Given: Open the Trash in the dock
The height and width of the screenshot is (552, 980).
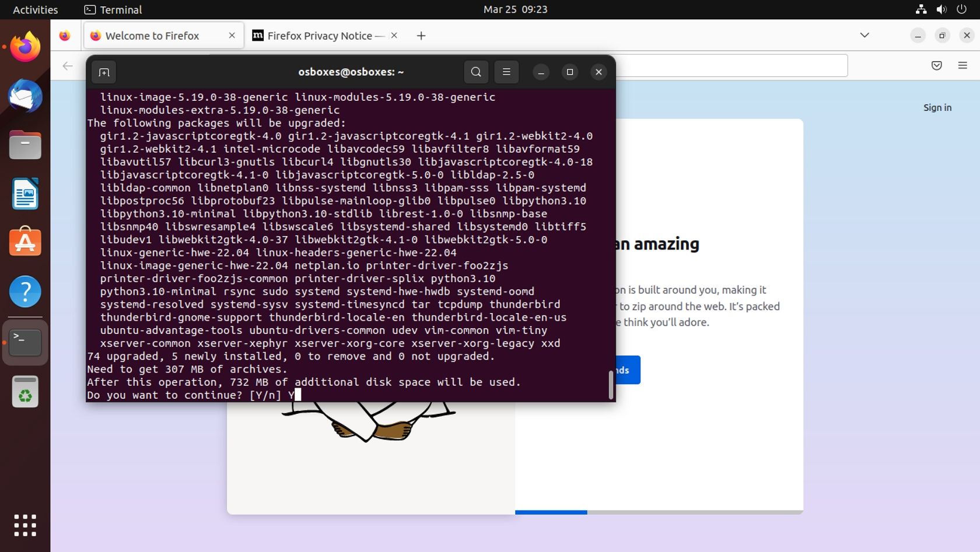Looking at the screenshot, I should click(x=25, y=391).
